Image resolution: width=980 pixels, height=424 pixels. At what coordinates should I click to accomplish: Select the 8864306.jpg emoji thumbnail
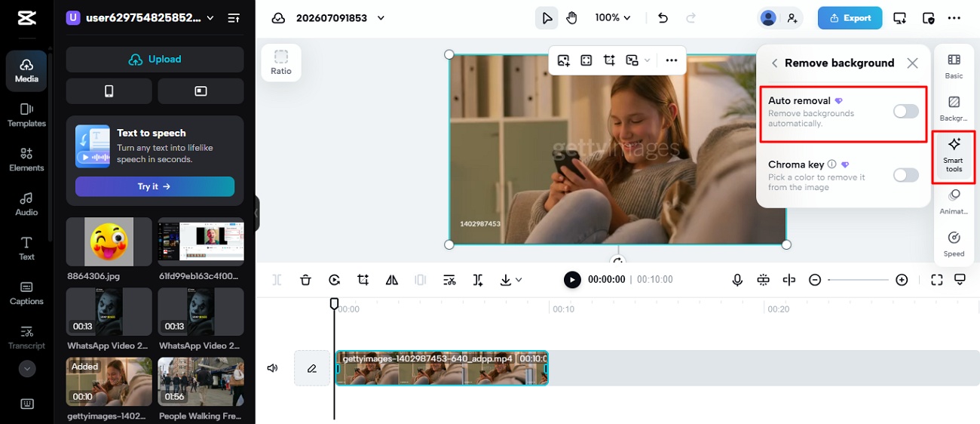pos(109,242)
